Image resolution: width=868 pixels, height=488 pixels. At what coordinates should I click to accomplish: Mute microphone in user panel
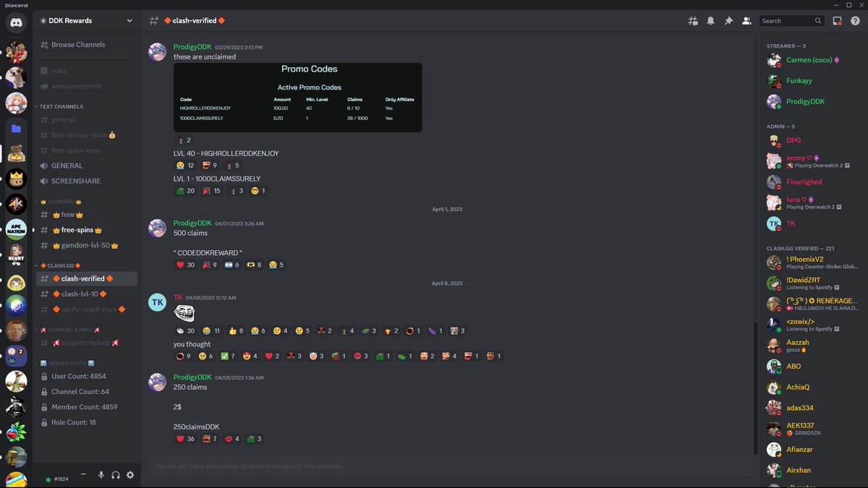click(x=101, y=475)
